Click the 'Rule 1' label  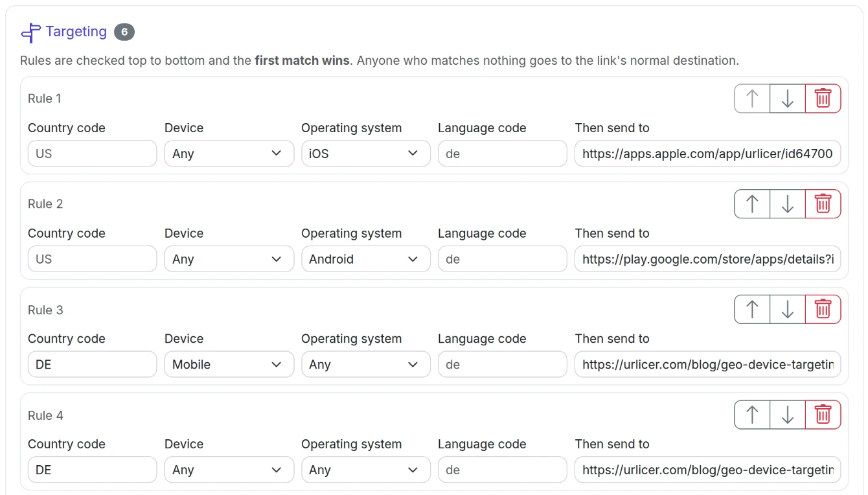click(45, 98)
